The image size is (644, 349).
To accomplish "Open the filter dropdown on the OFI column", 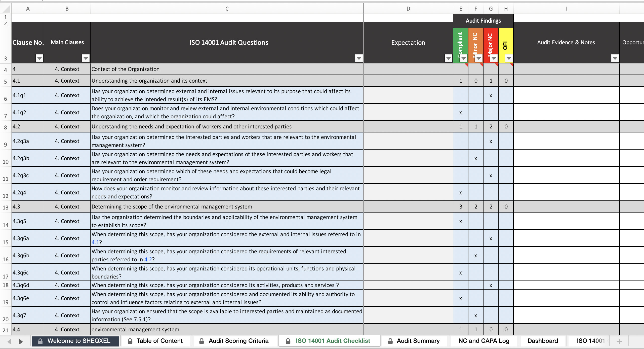I will click(x=509, y=58).
